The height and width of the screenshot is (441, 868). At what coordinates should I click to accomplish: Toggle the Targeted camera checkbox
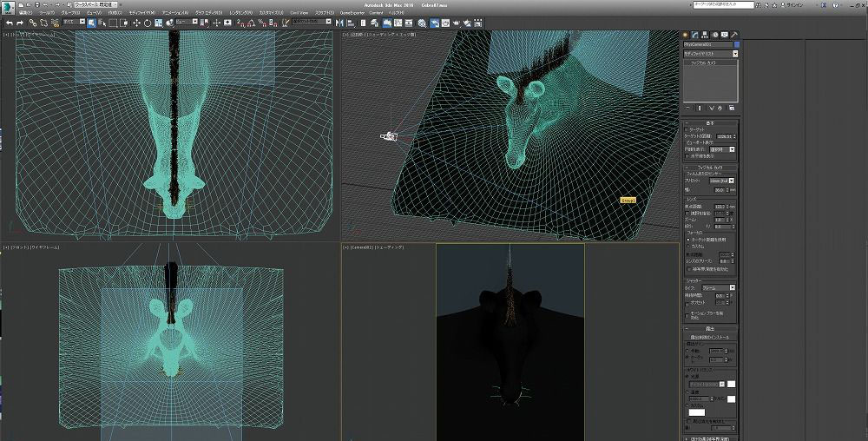tap(687, 129)
